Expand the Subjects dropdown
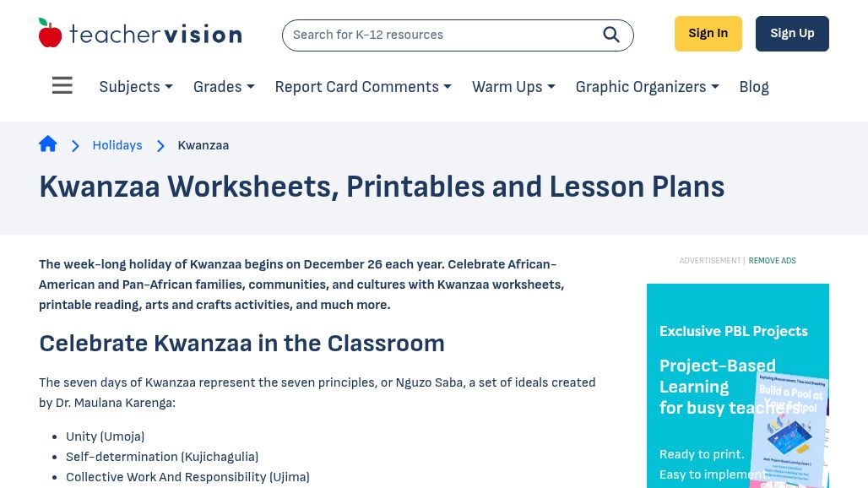 [136, 87]
